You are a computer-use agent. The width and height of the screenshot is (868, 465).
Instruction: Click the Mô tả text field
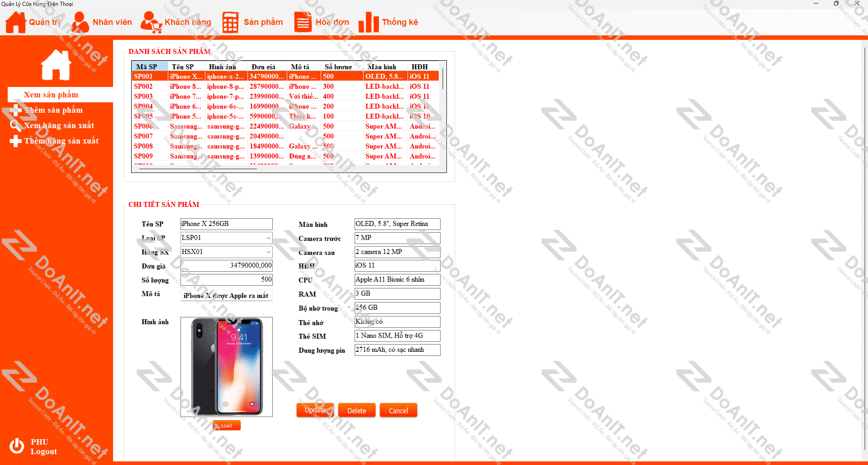pyautogui.click(x=227, y=296)
